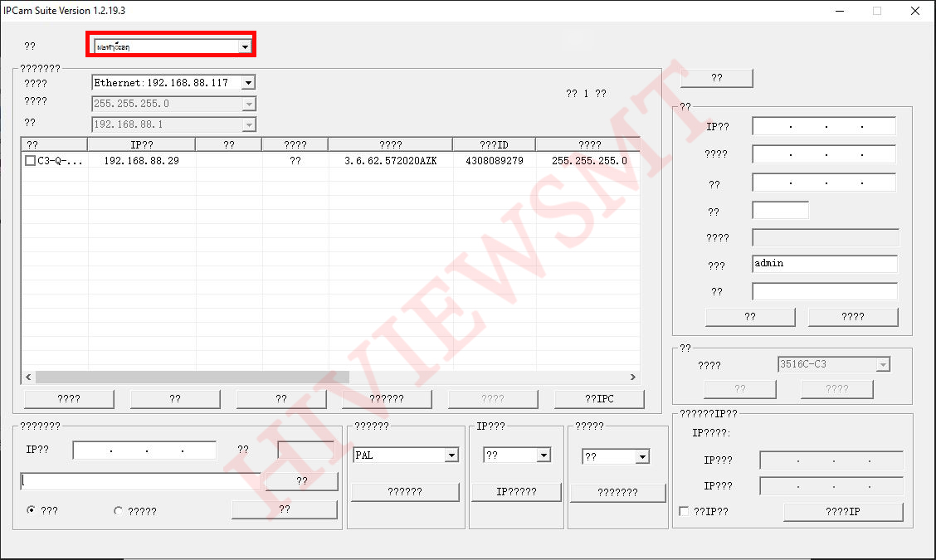Select the 192.168.88.29 device row
Viewport: 936px width, 560px height.
click(141, 161)
